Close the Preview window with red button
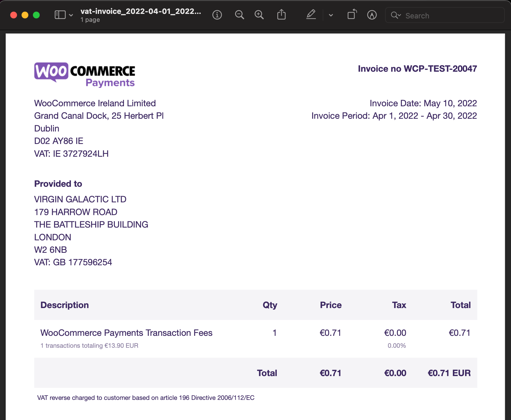The image size is (511, 420). tap(14, 15)
